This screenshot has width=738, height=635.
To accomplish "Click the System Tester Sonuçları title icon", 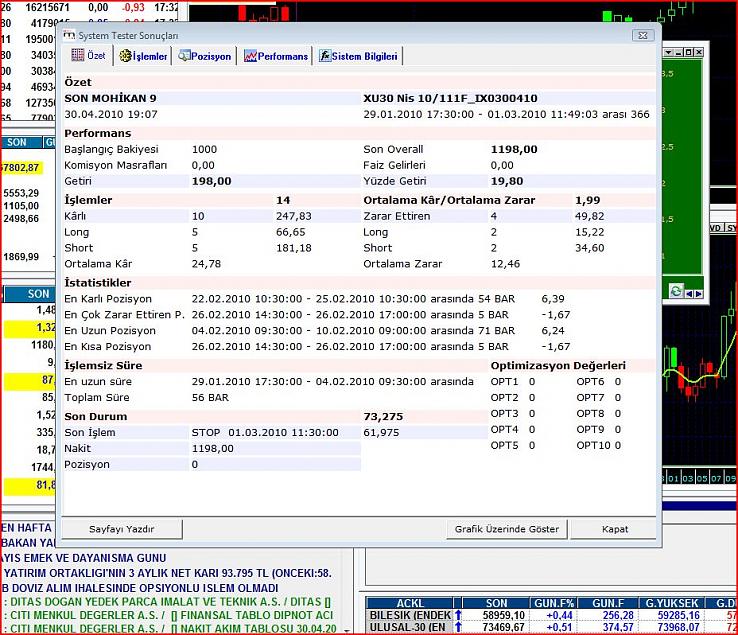I will click(69, 35).
